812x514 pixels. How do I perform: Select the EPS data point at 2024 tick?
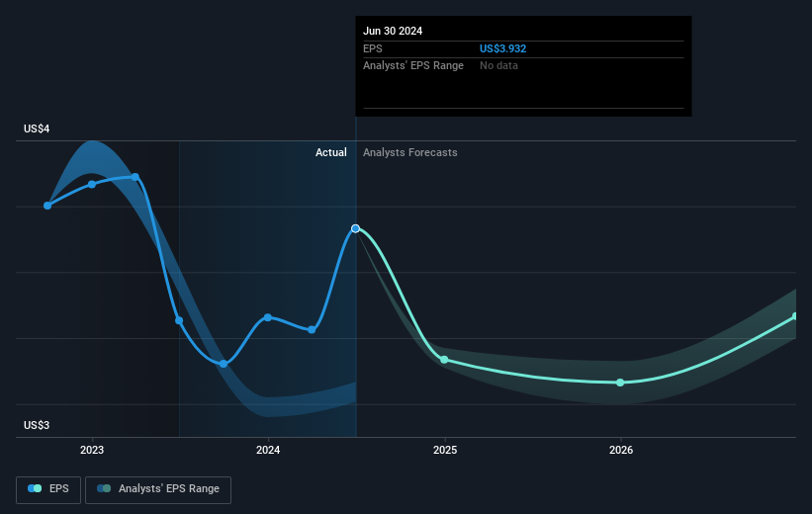point(268,317)
